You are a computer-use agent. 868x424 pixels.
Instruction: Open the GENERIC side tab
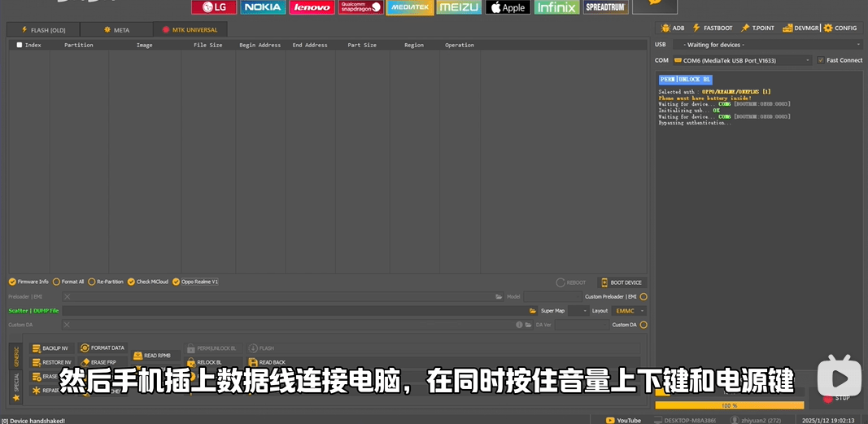[16, 356]
